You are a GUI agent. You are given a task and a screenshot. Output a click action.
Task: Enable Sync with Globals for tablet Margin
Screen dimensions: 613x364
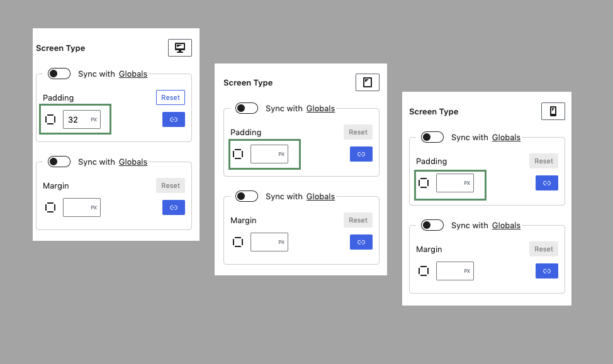(246, 196)
